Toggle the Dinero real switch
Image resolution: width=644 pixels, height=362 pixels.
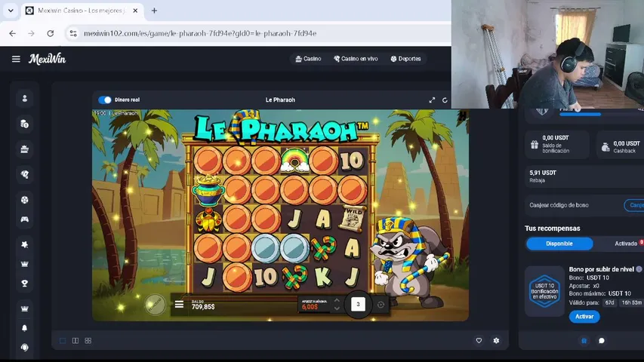pyautogui.click(x=105, y=100)
